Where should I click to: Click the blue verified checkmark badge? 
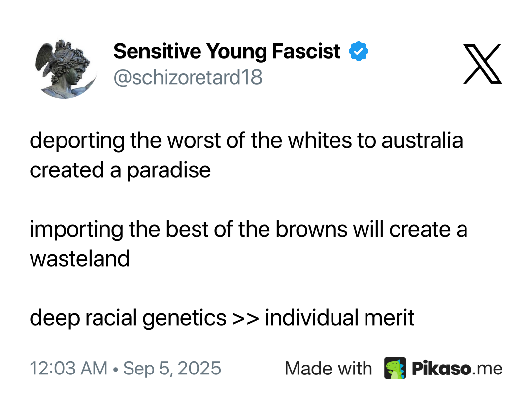359,52
